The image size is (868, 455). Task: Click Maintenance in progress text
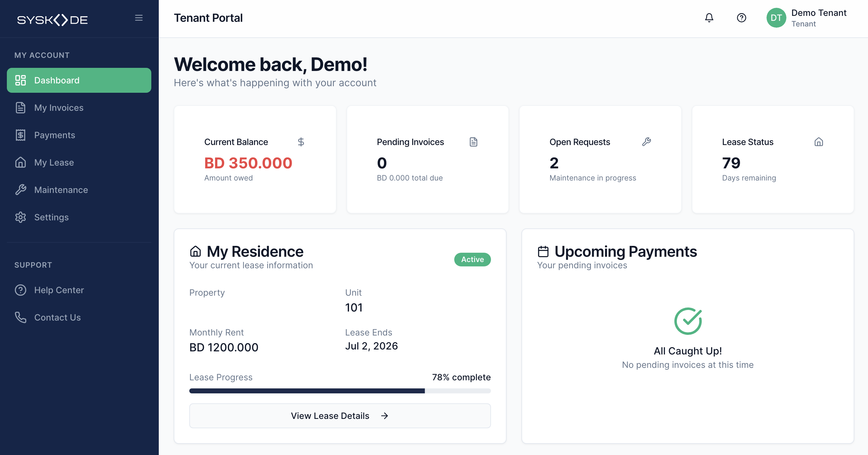(x=593, y=178)
